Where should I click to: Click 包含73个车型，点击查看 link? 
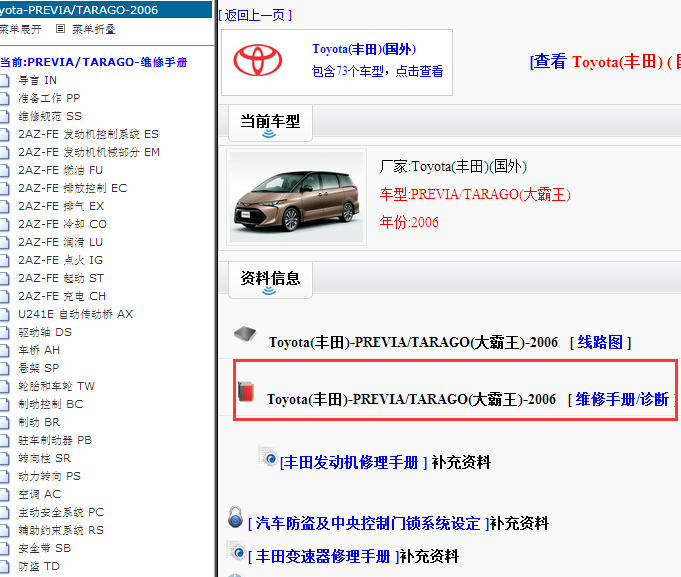tap(377, 71)
